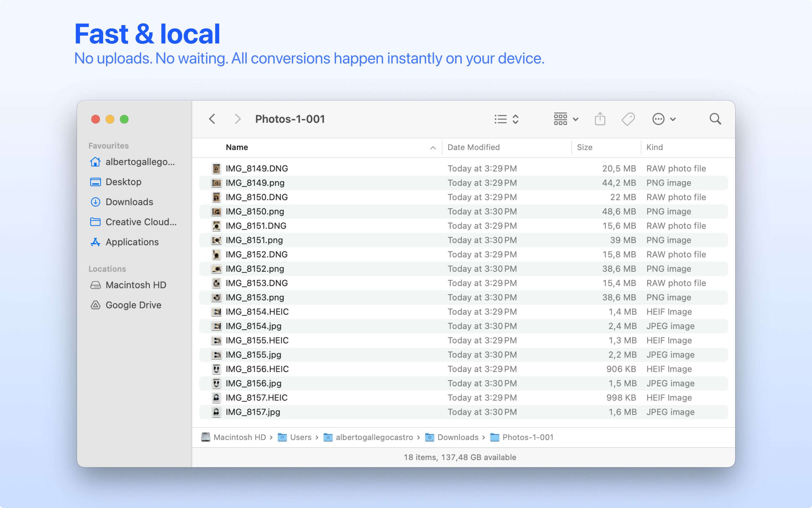Click the 48,6 MB size cell
Screen dimensions: 812x508
[x=619, y=211]
